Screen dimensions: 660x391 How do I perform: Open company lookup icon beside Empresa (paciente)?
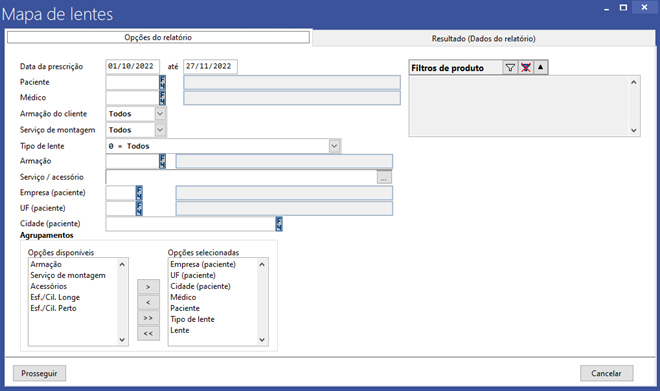[x=139, y=193]
